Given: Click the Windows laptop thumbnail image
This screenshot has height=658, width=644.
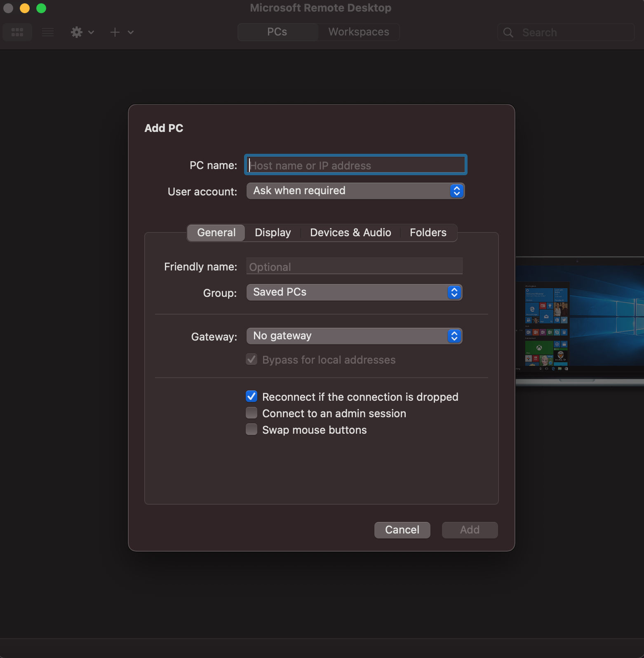Looking at the screenshot, I should click(580, 322).
